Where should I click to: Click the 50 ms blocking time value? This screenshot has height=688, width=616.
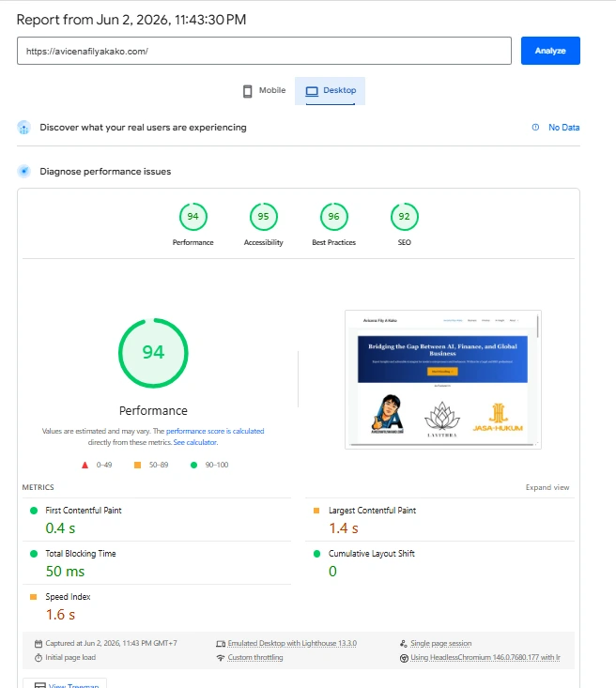[65, 572]
